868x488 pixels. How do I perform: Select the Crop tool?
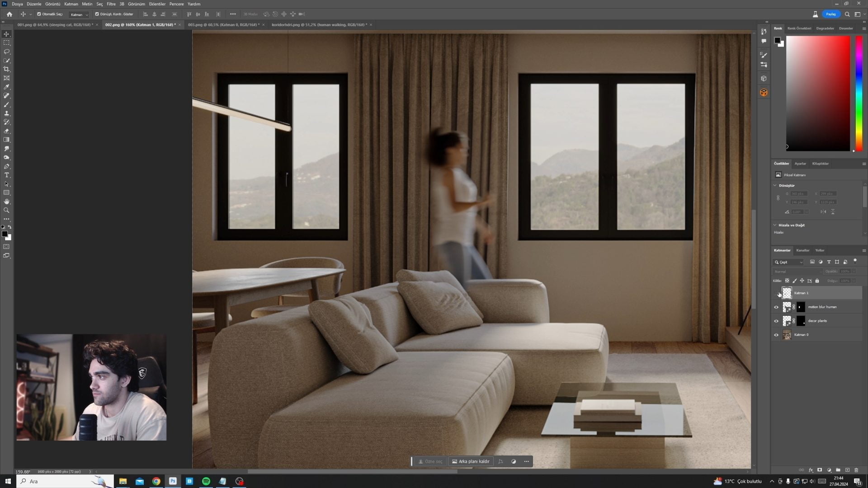coord(6,69)
